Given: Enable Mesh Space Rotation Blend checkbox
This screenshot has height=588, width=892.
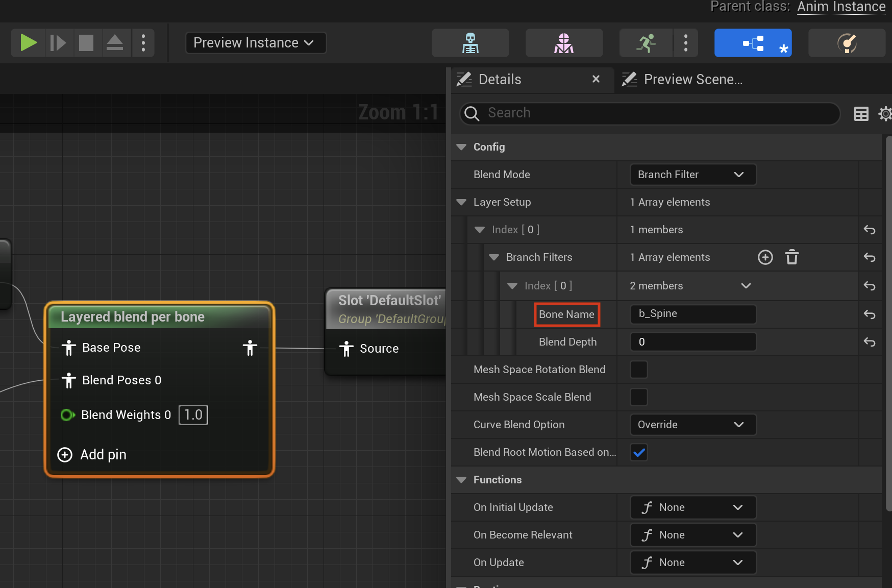Looking at the screenshot, I should pyautogui.click(x=638, y=370).
